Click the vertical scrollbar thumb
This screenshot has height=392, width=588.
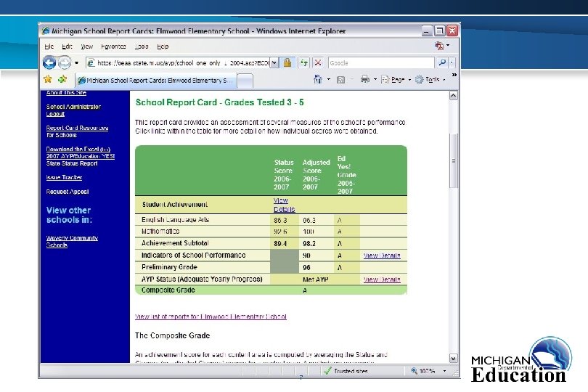(x=454, y=160)
